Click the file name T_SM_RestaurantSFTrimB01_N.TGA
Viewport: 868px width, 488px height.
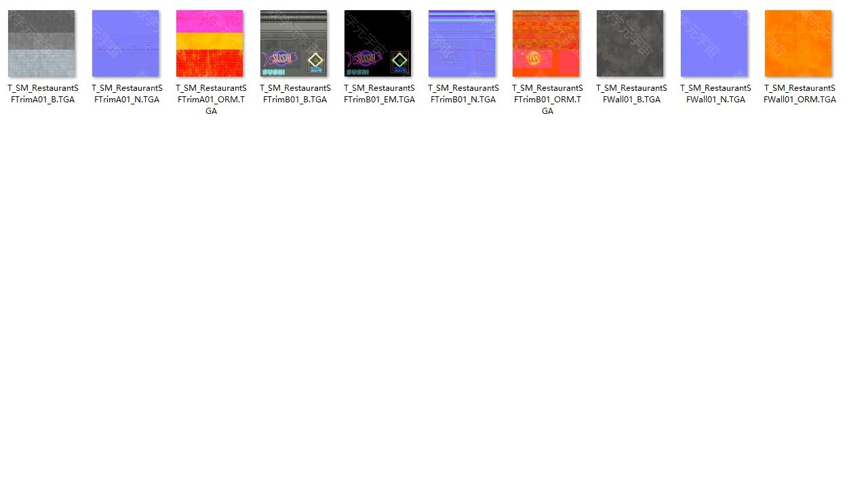463,94
